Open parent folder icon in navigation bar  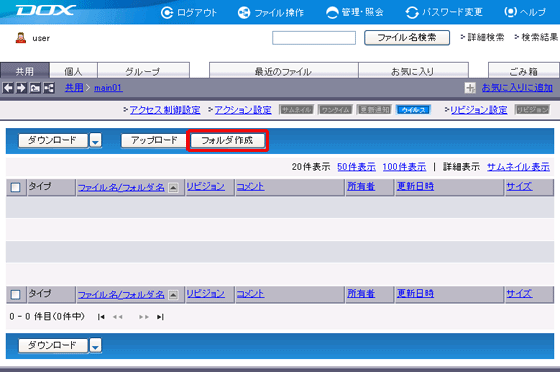coord(35,87)
